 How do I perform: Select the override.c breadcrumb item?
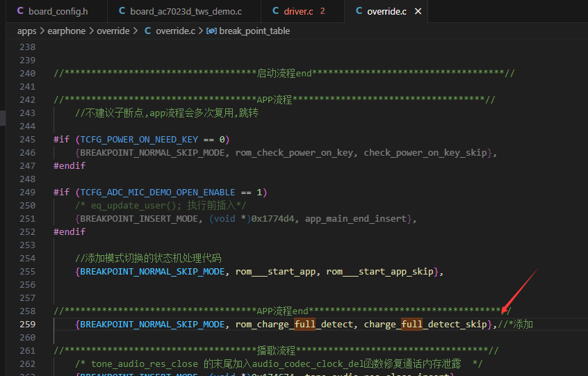tap(175, 31)
